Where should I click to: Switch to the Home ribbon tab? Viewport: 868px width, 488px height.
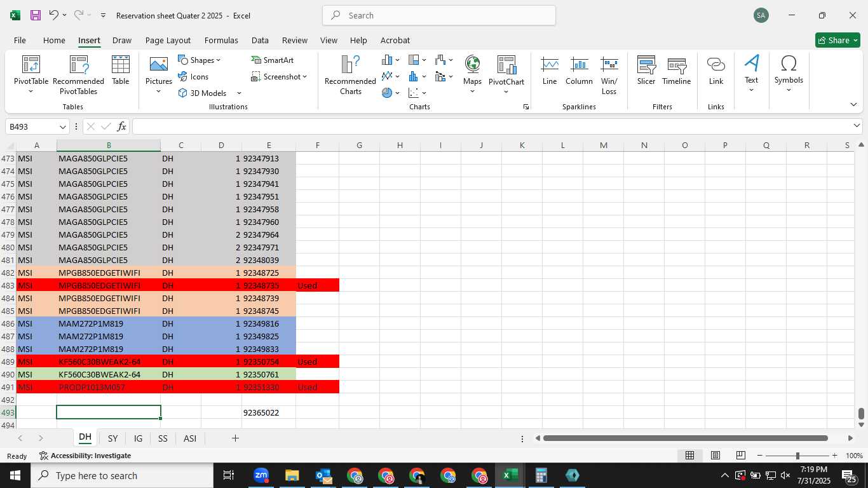click(54, 40)
